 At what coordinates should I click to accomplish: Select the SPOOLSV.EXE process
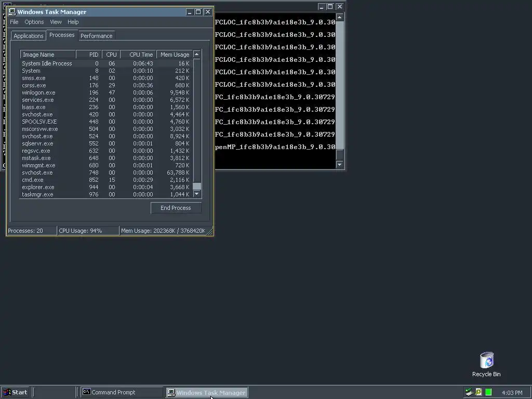[x=106, y=122]
